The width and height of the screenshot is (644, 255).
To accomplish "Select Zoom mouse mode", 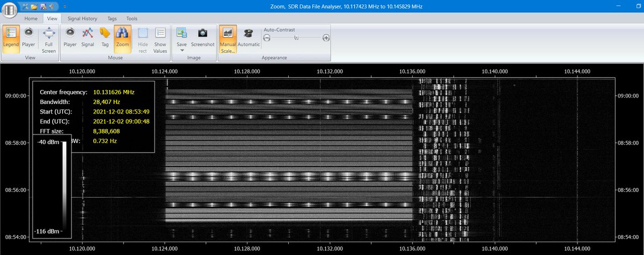I will tap(123, 39).
